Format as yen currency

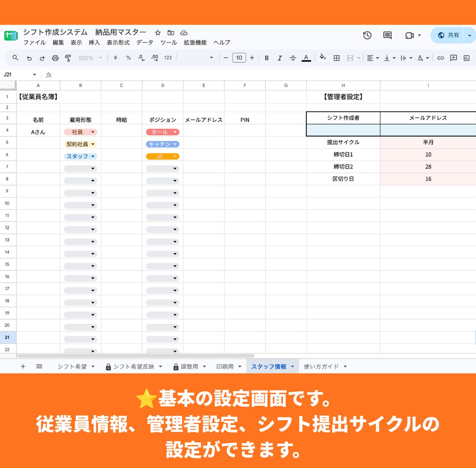click(x=115, y=58)
